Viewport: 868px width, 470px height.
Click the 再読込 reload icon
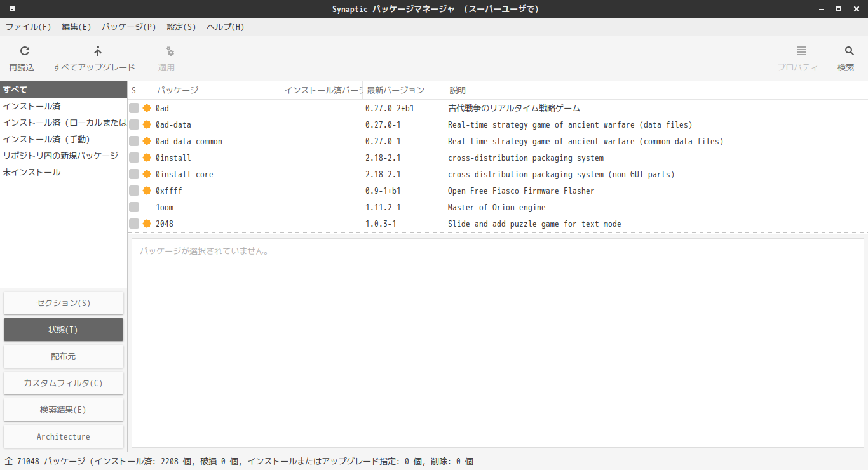pyautogui.click(x=25, y=51)
